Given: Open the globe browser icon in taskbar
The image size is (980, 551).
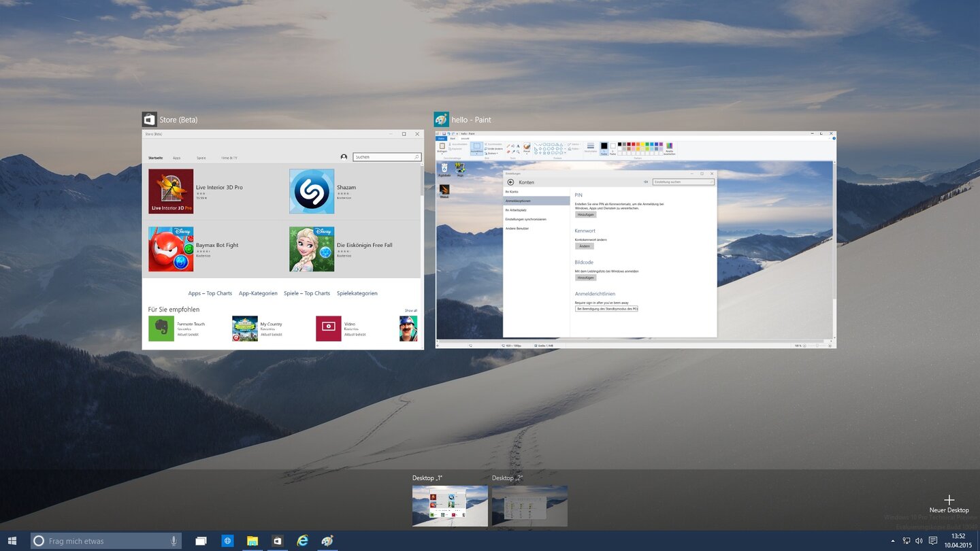Looking at the screenshot, I should 228,541.
